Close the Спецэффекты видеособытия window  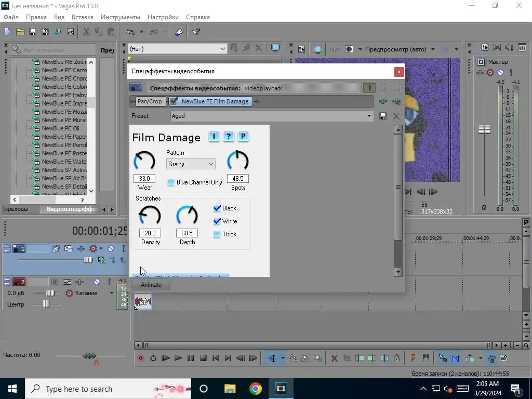point(399,72)
